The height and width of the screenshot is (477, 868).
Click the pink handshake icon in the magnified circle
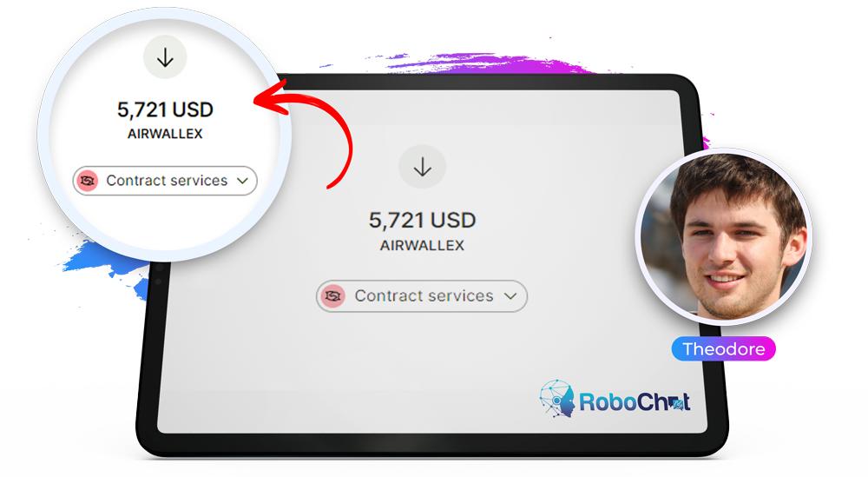88,181
